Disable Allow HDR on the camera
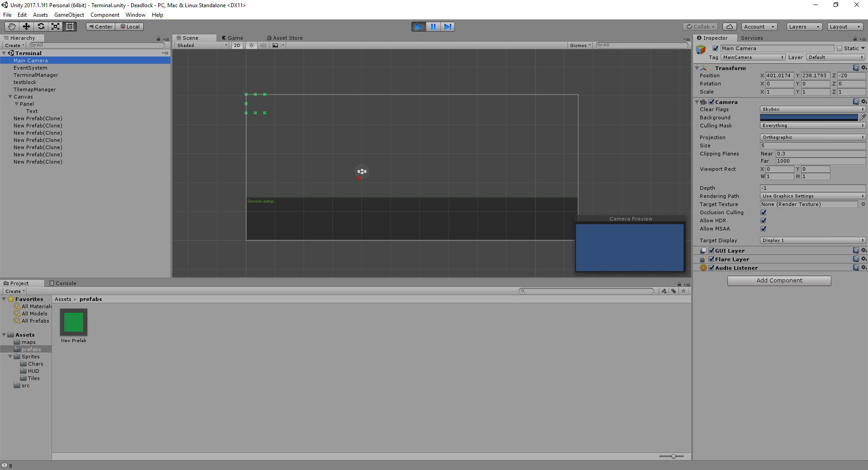Screen dimensions: 868x470 (x=763, y=221)
